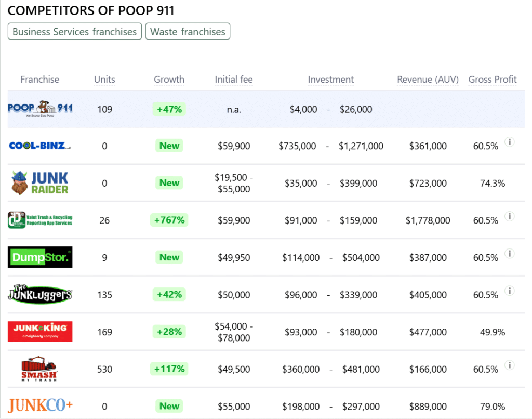532x419 pixels.
Task: Click the 169 units value
Action: (104, 332)
